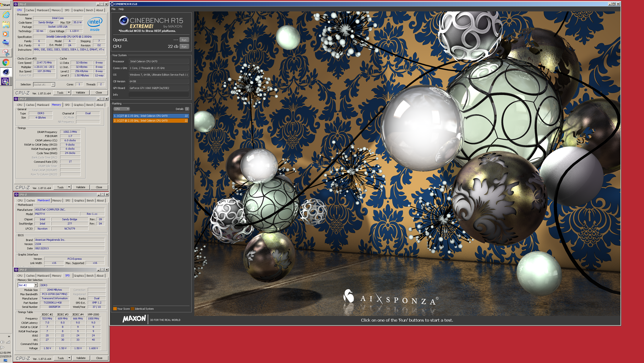The height and width of the screenshot is (363, 644).
Task: Toggle the ranking Details arrow button
Action: [187, 109]
